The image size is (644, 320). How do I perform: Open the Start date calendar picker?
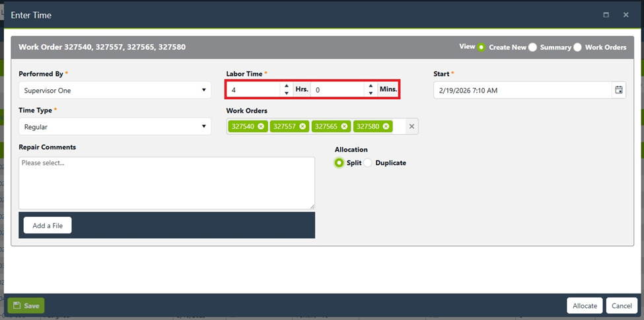coord(618,90)
